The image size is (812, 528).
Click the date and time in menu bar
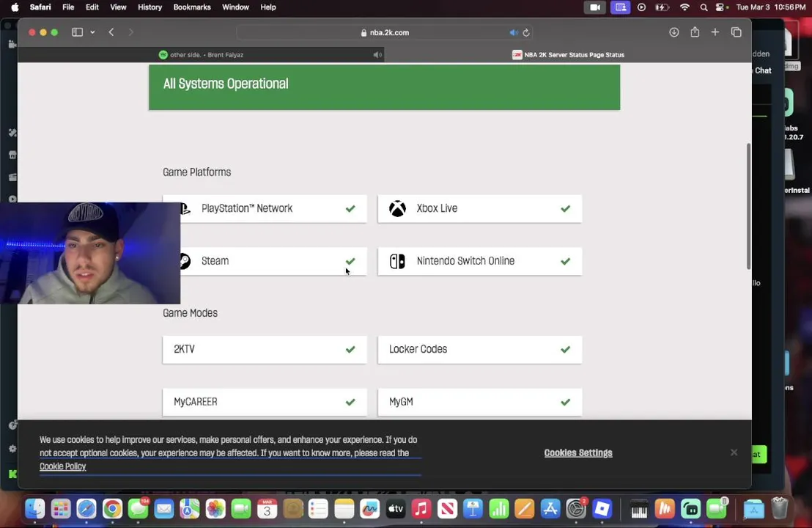tap(770, 7)
